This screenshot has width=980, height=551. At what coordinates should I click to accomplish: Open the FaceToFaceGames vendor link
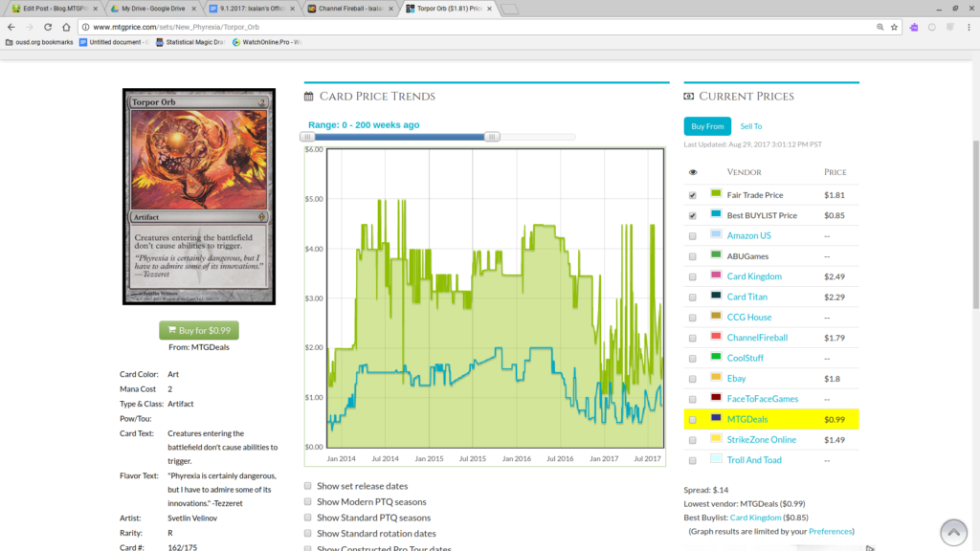point(763,399)
